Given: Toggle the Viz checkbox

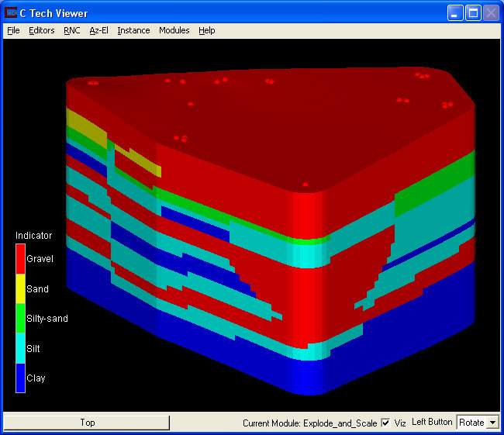Looking at the screenshot, I should click(x=386, y=423).
